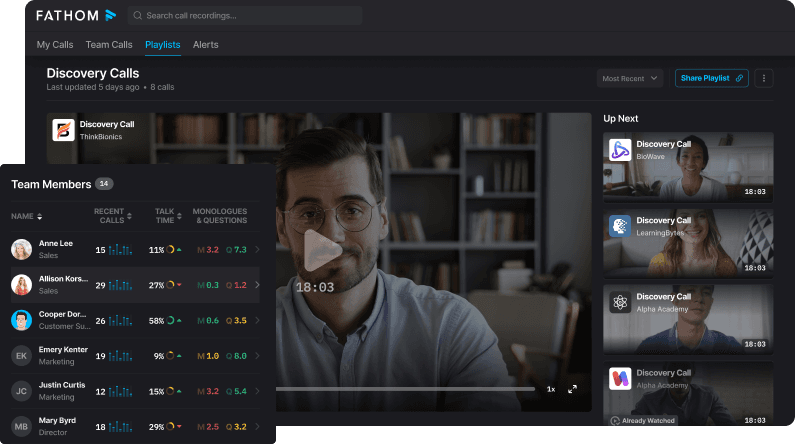The height and width of the screenshot is (444, 795).
Task: Click Anne Lee's avatar
Action: pos(21,249)
